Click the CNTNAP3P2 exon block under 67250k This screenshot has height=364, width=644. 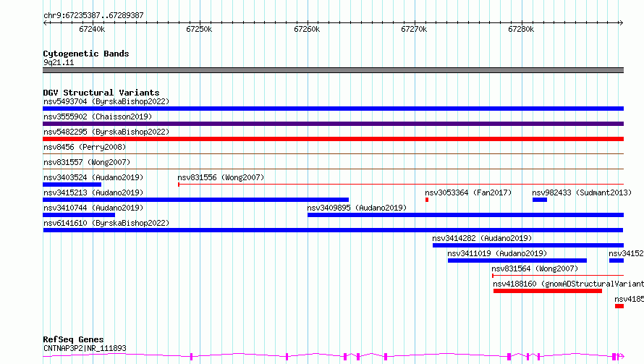click(192, 356)
